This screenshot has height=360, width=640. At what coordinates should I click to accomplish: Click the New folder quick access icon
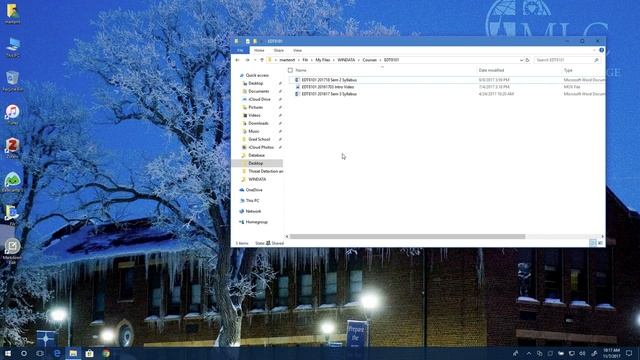coord(255,41)
